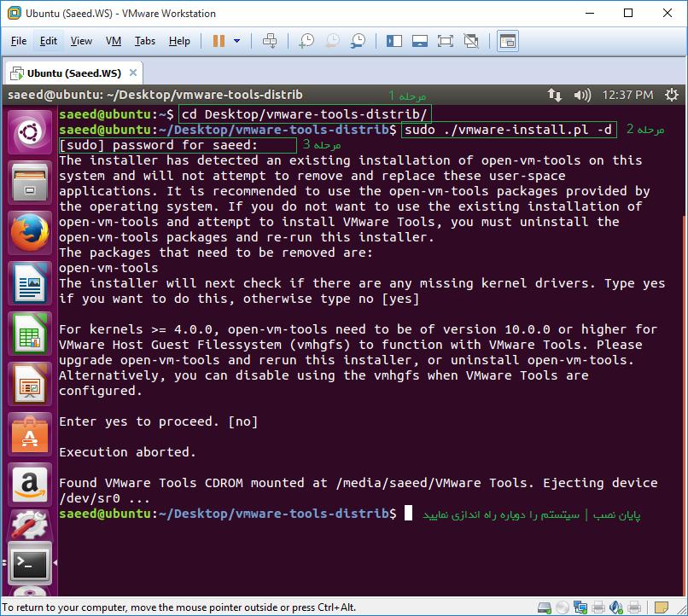Click the hard disk status bar icon
This screenshot has width=688, height=616.
coord(545,607)
